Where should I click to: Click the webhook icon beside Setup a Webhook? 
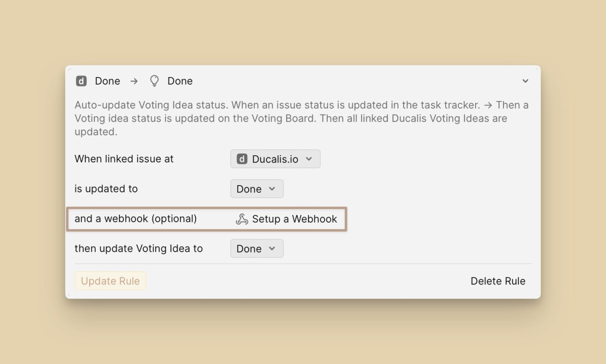242,219
